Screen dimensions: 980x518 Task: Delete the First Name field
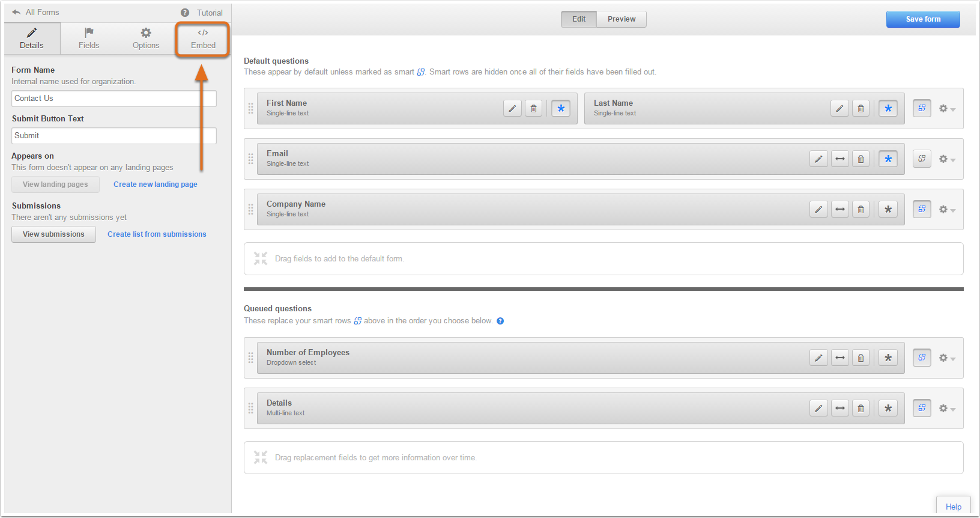[533, 109]
